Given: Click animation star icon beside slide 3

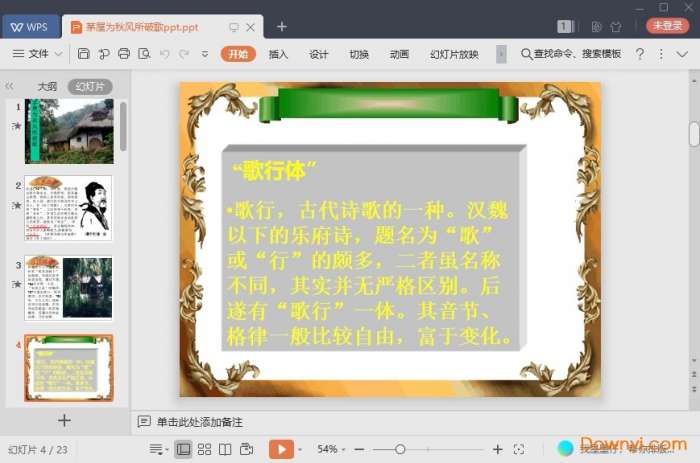Looking at the screenshot, I should click(17, 284).
